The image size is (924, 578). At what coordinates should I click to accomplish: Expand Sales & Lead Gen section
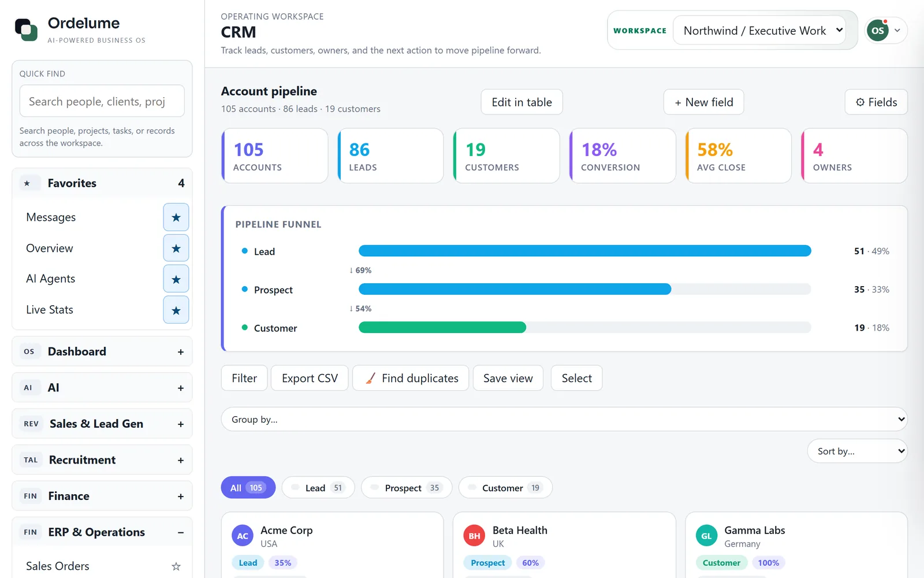tap(181, 424)
